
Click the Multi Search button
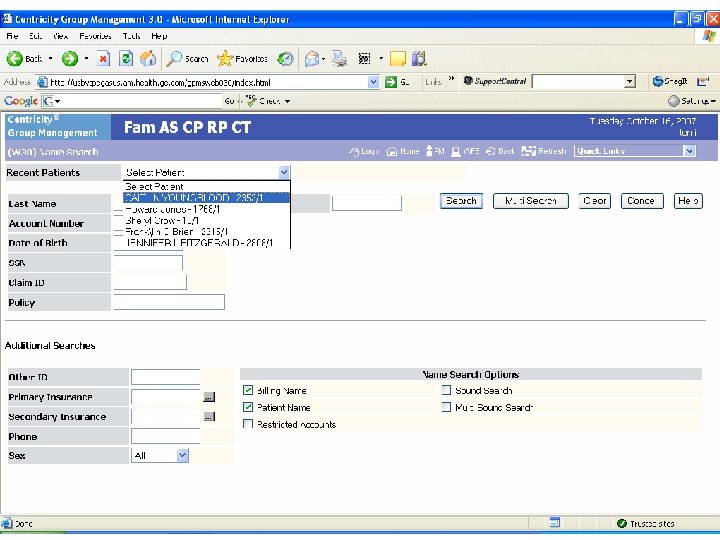pos(530,201)
